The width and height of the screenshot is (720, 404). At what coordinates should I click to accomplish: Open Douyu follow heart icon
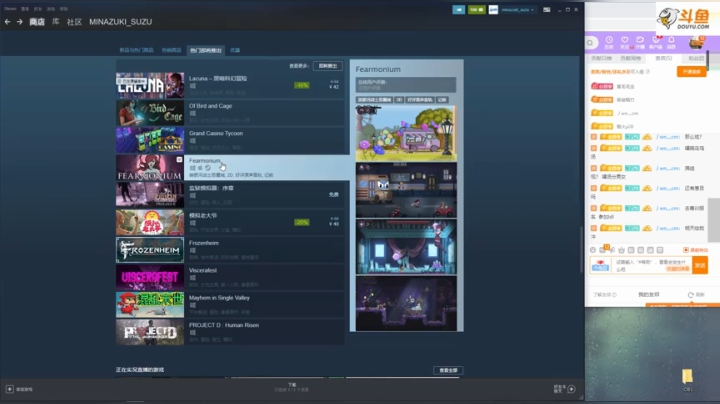point(624,42)
